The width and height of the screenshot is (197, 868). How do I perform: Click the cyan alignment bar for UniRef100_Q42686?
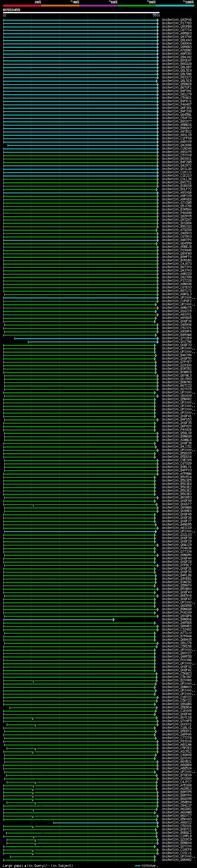[83, 145]
